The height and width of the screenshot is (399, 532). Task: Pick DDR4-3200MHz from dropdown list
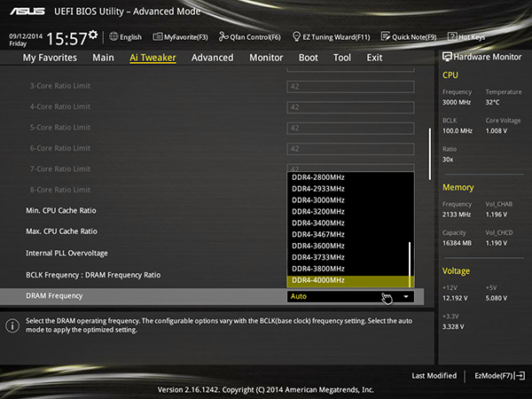pos(348,211)
